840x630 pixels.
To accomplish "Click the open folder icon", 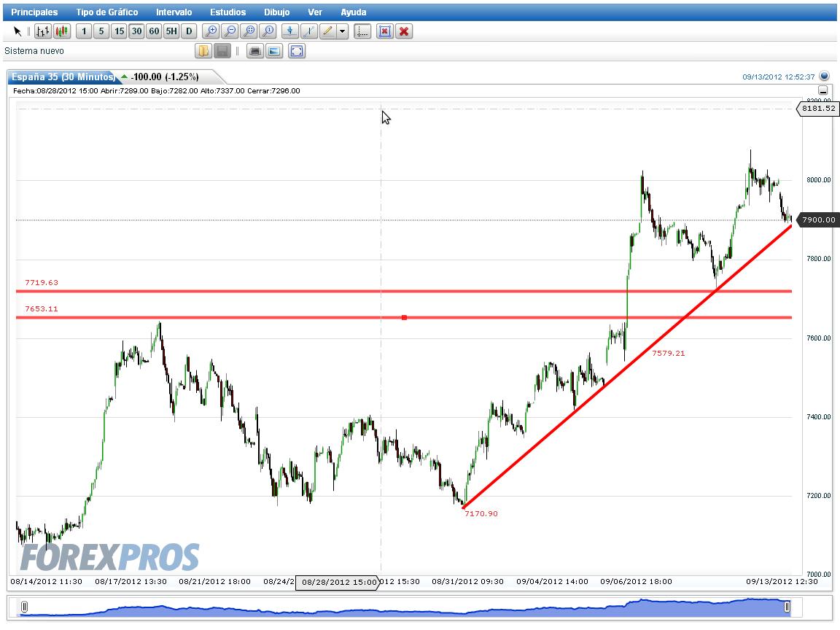I will 203,51.
